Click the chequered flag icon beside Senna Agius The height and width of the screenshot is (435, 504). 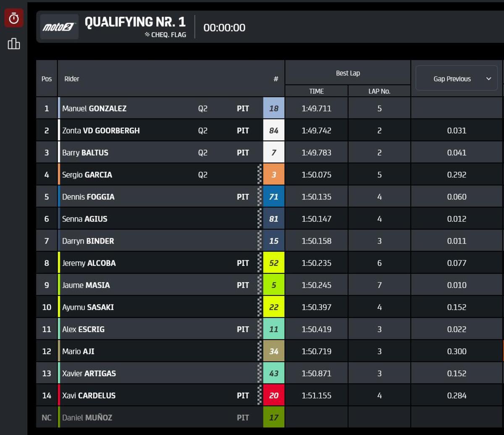pos(259,219)
